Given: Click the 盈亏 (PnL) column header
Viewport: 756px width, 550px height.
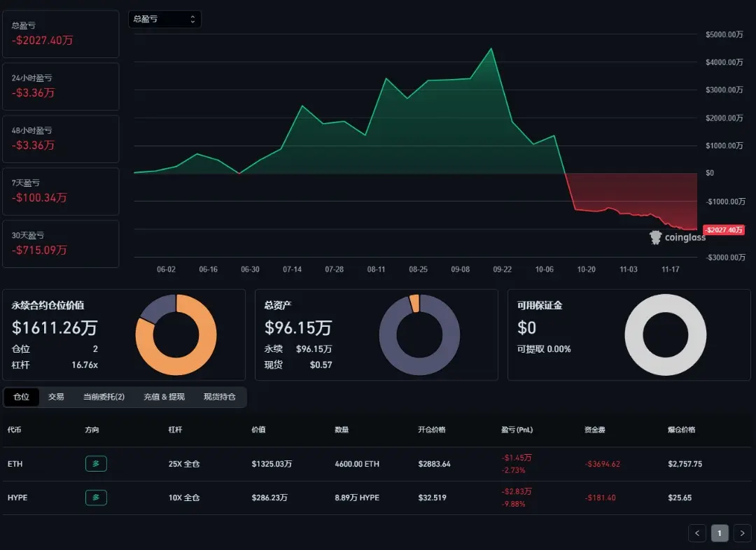Looking at the screenshot, I should coord(517,430).
